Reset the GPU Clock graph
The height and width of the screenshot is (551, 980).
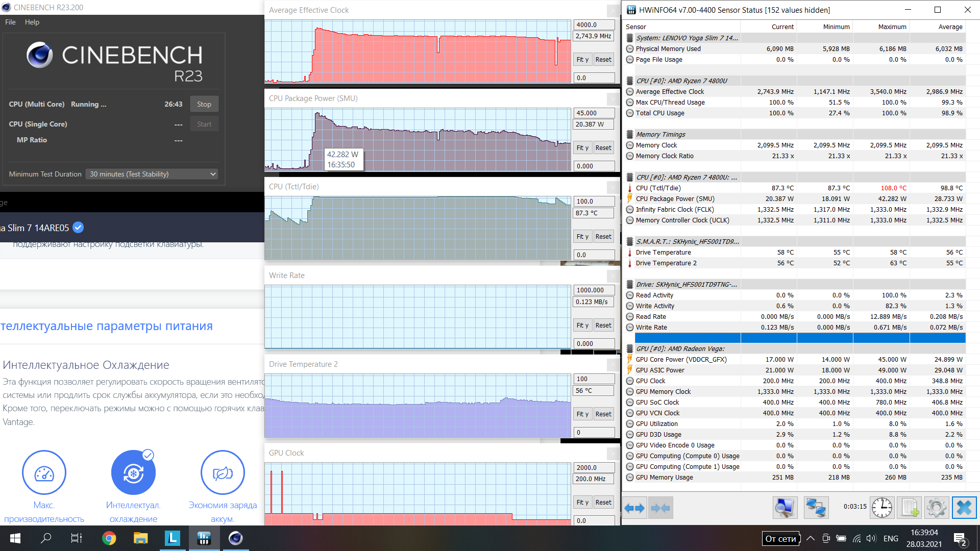click(603, 502)
